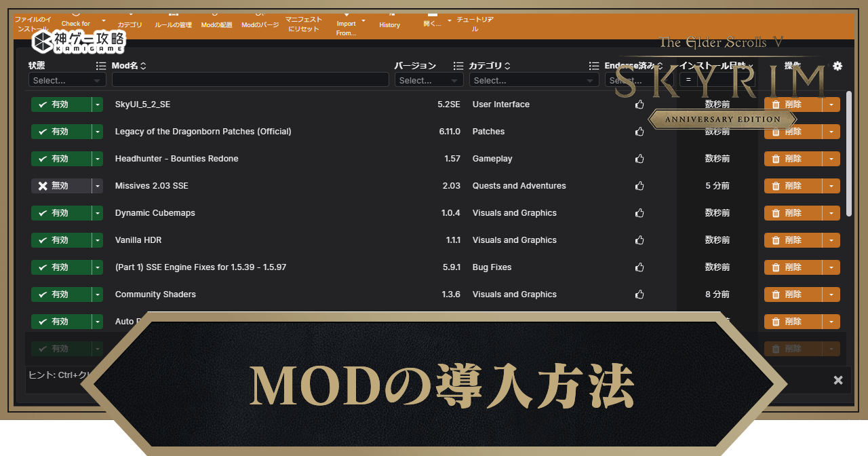Viewport: 868px width, 456px height.
Task: Enable the disabled Missives 2.03 SSE mod
Action: 61,186
